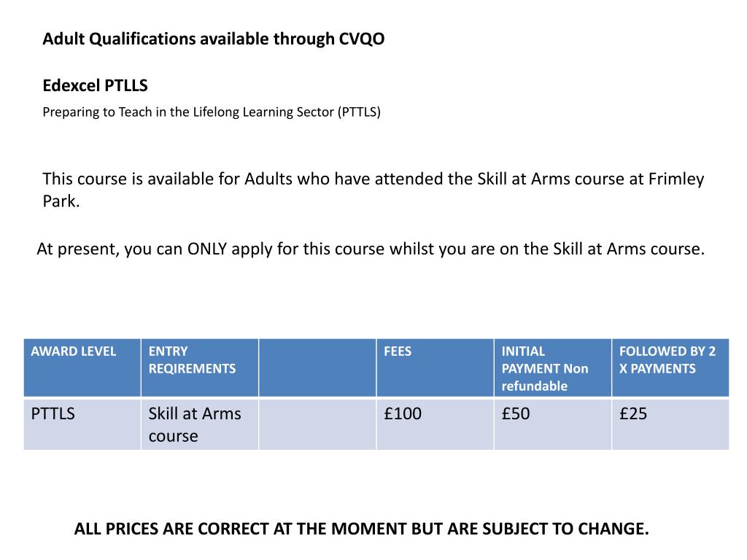Click the word 'CVQO' in the title
This screenshot has height=560, width=747.
tap(362, 39)
